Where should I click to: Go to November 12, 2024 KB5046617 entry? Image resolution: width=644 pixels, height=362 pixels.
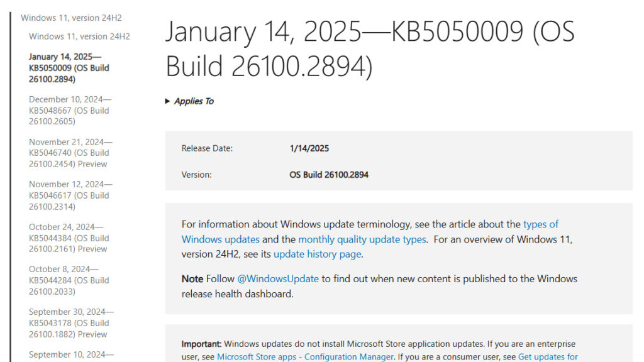(69, 195)
